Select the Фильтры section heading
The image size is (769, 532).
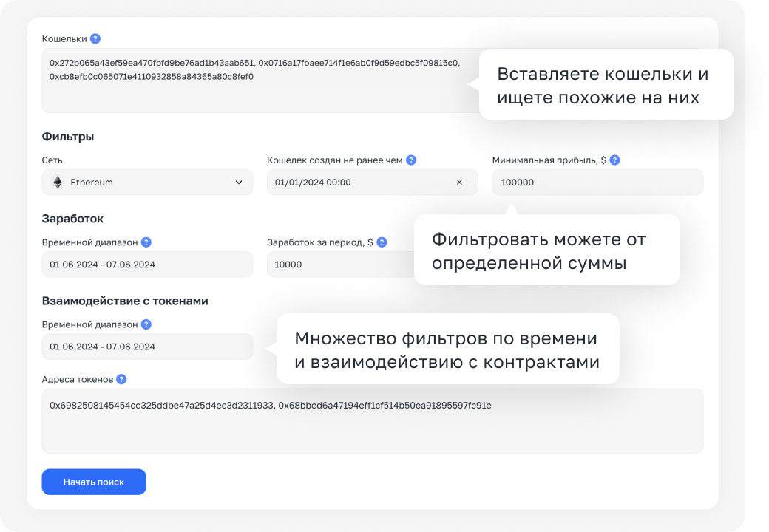point(68,136)
